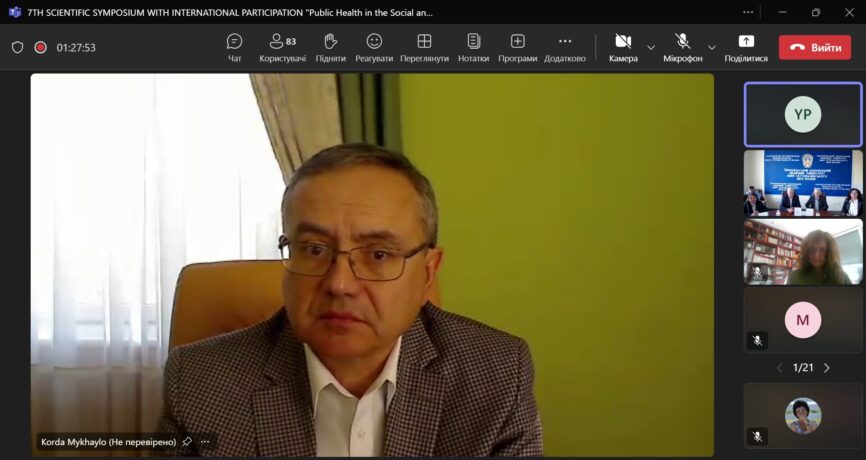This screenshot has width=866, height=460.
Task: Open the Нотатки notes panel
Action: (x=473, y=46)
